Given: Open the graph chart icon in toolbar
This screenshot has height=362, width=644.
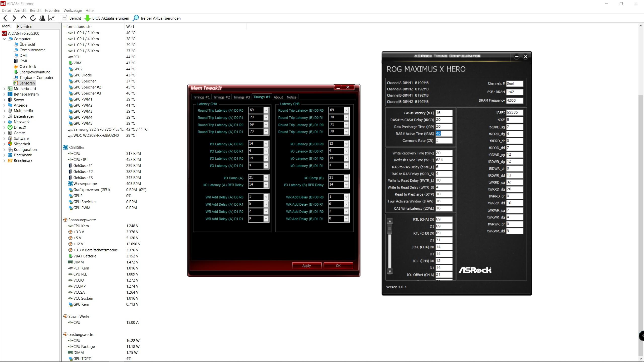Looking at the screenshot, I should 52,18.
